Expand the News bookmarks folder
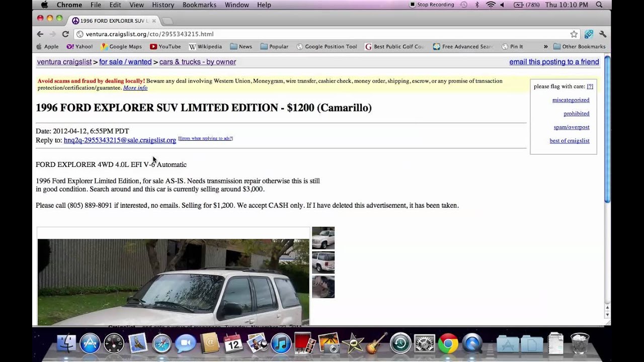 point(241,47)
